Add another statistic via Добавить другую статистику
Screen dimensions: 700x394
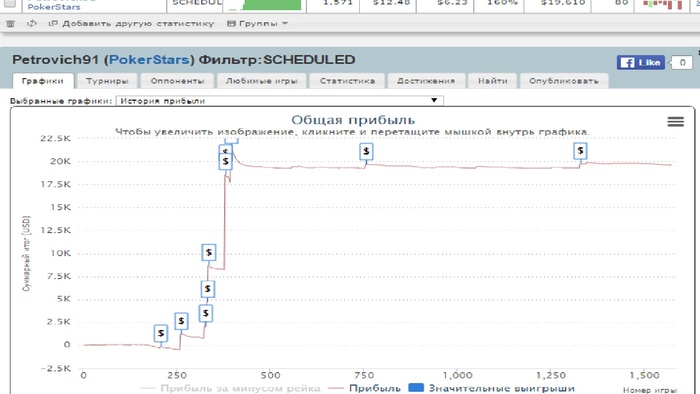point(131,24)
